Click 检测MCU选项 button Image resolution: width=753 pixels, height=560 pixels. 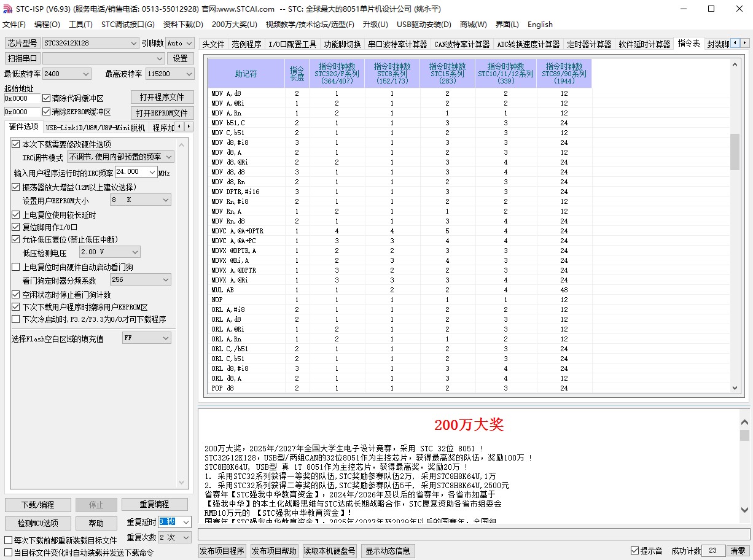tap(37, 523)
